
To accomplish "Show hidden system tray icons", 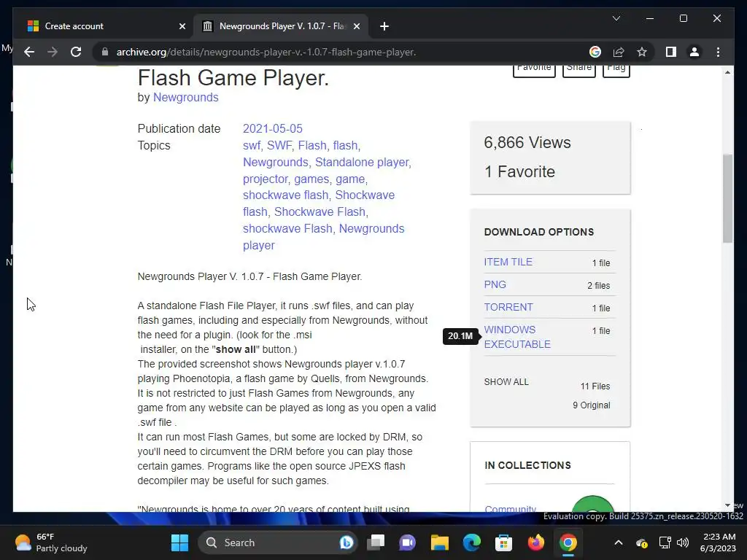I will (619, 542).
